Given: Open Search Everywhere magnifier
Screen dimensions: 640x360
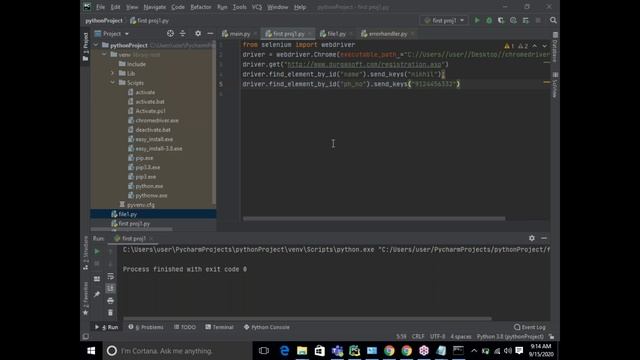Looking at the screenshot, I should coord(553,20).
